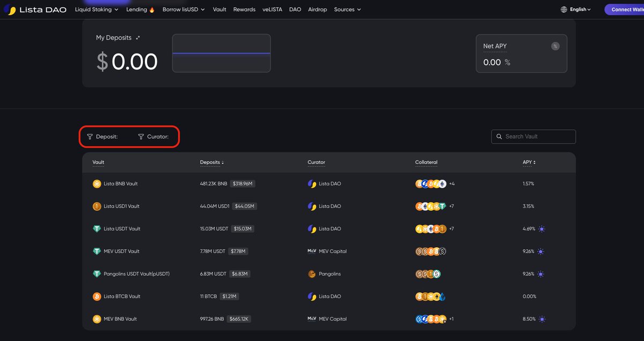Open the Lista USDT Vault row
The image size is (644, 341).
coord(329,229)
